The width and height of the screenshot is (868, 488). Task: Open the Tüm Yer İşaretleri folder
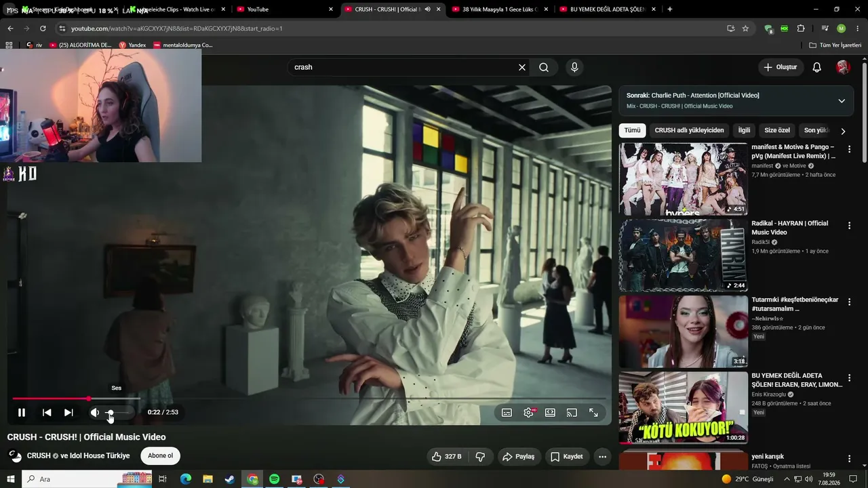[835, 45]
